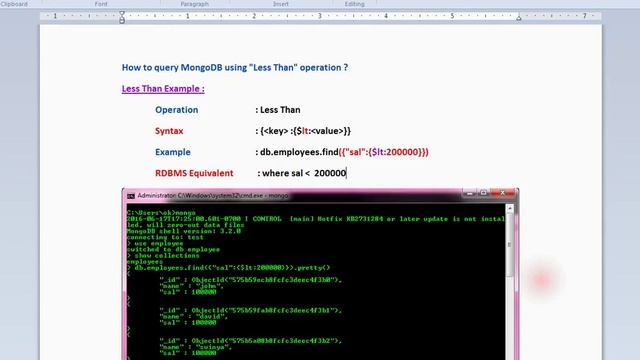
Task: Click the scroll up arrow in cmd window
Action: pyautogui.click(x=510, y=209)
